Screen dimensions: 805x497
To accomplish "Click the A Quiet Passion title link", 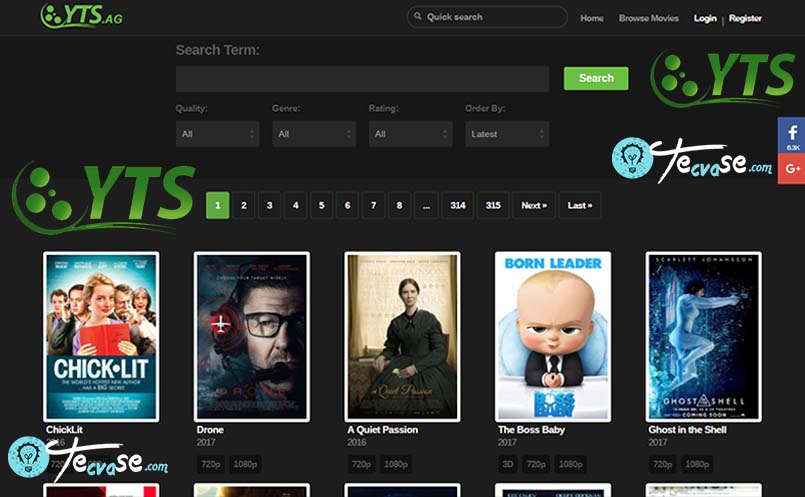I will point(382,430).
